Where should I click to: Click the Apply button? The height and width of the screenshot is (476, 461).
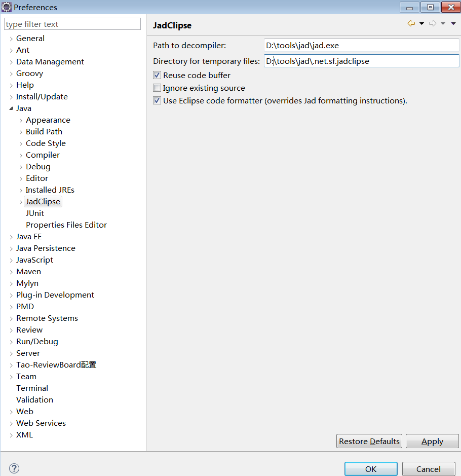point(432,441)
